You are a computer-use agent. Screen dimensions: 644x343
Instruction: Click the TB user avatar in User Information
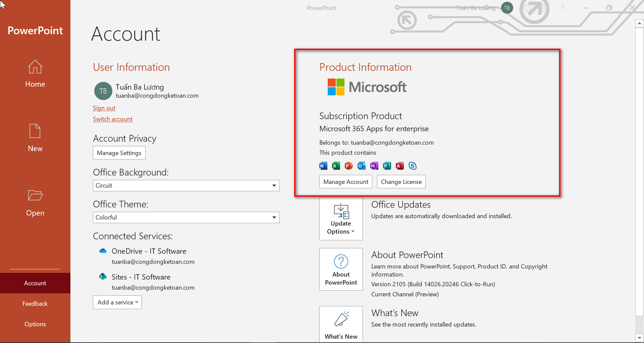click(x=103, y=91)
